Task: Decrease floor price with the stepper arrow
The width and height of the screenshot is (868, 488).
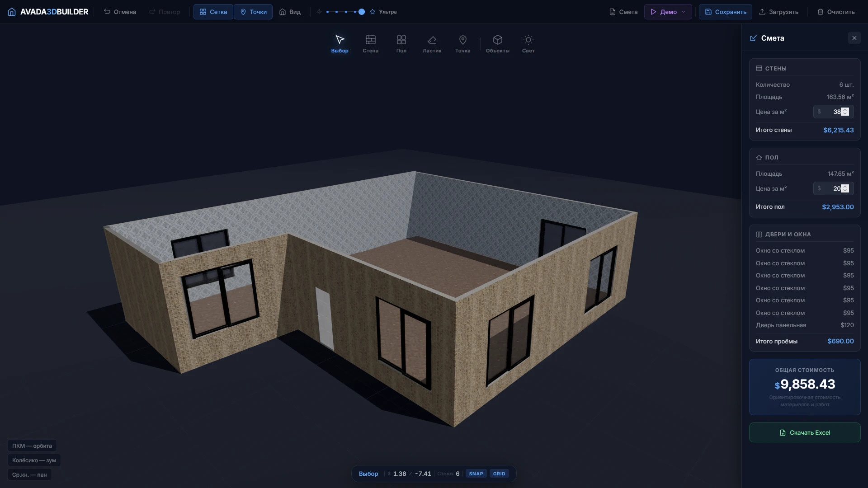Action: click(844, 191)
